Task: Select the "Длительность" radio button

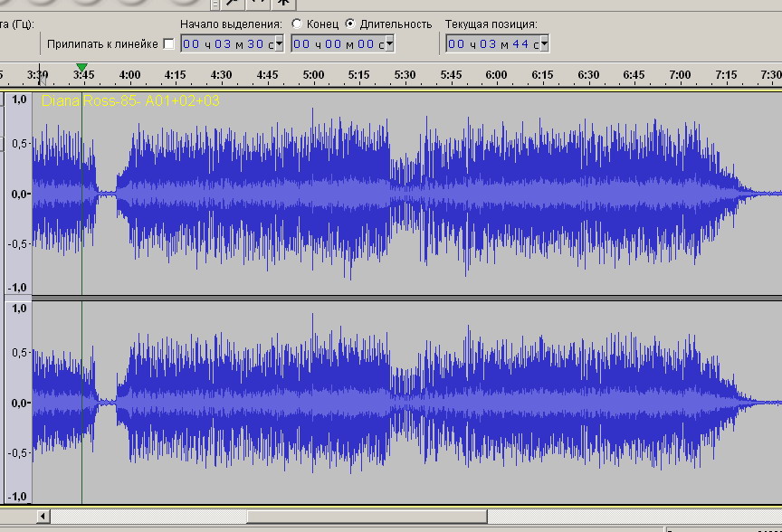Action: click(350, 24)
